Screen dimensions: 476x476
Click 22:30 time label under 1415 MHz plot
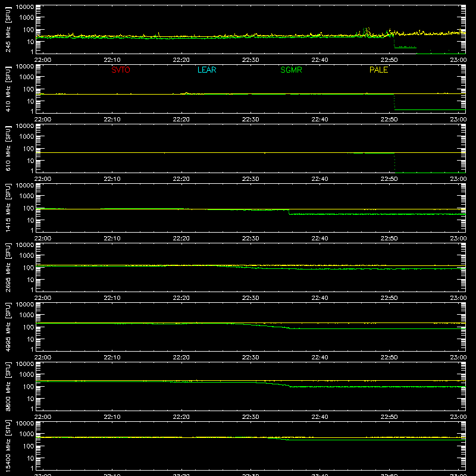(x=250, y=239)
